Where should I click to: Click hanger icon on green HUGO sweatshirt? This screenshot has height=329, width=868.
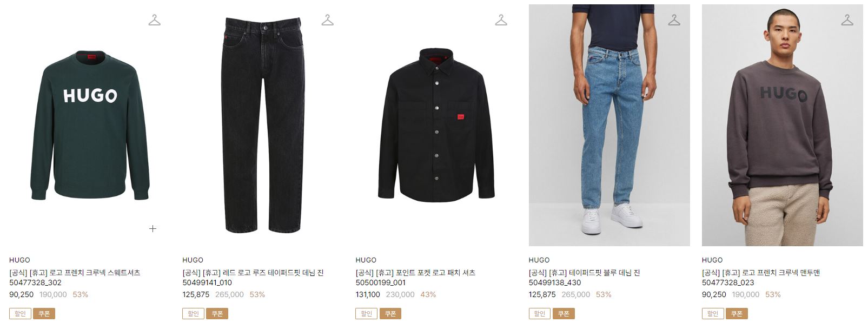coord(155,21)
